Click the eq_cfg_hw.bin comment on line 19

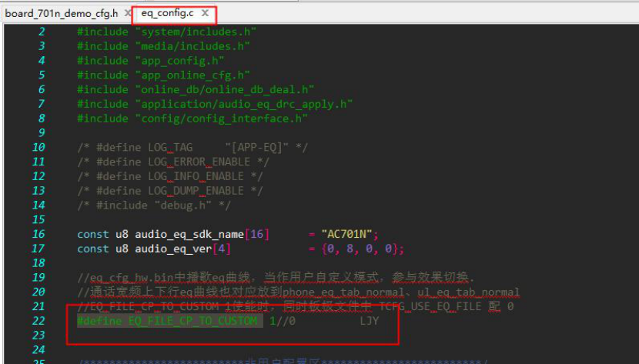(276, 278)
